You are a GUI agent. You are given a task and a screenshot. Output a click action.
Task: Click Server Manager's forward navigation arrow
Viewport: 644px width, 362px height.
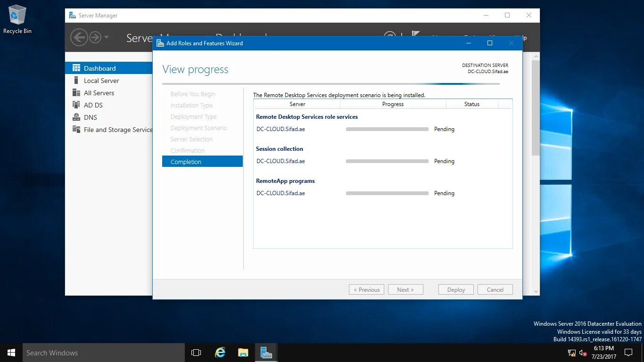95,37
